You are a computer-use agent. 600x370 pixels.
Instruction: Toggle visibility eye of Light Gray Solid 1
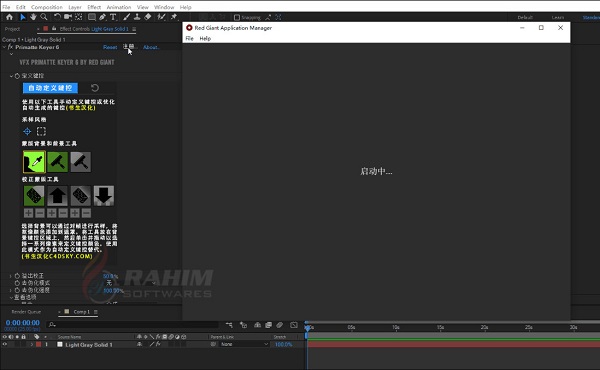pyautogui.click(x=5, y=344)
